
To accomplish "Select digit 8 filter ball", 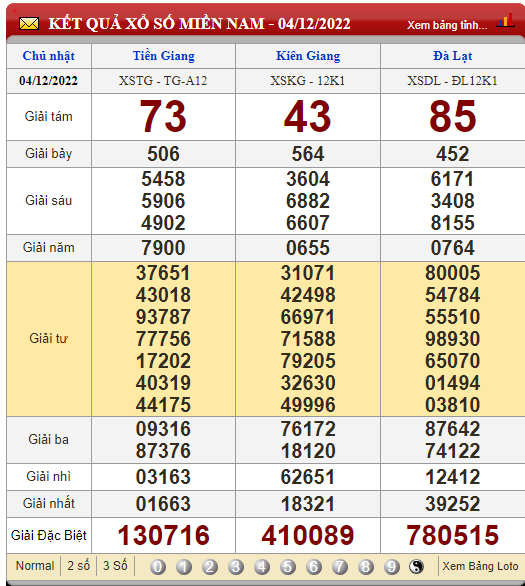I will click(x=365, y=567).
